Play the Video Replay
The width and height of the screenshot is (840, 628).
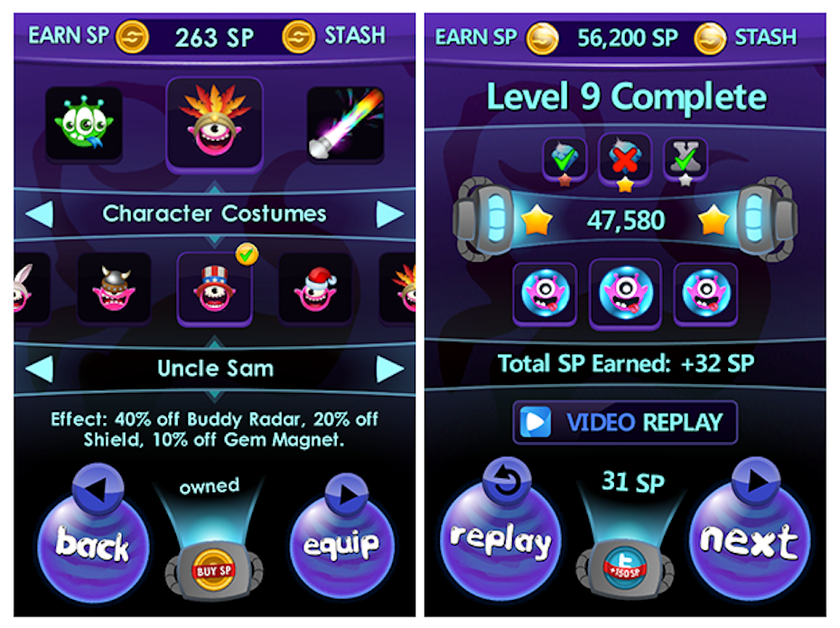pyautogui.click(x=625, y=422)
